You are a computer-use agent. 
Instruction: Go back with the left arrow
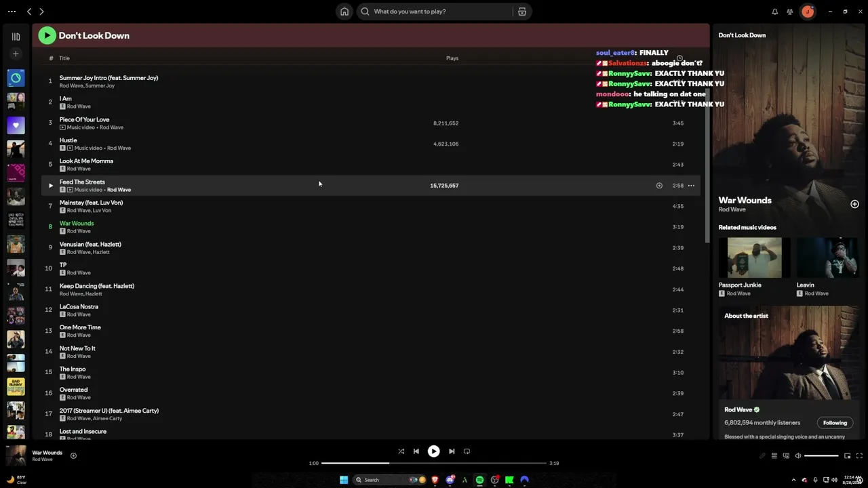[29, 12]
